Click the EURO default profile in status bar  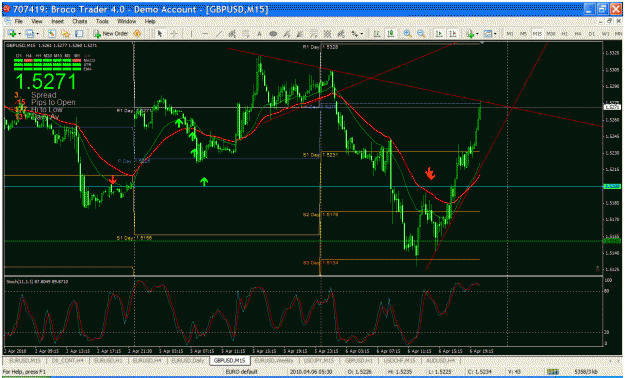242,372
